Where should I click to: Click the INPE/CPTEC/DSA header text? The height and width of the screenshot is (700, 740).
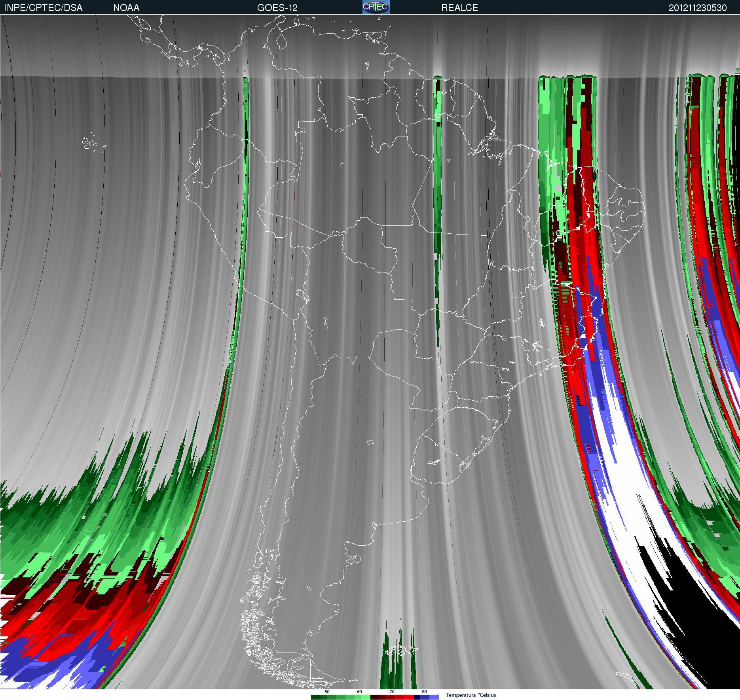click(43, 8)
